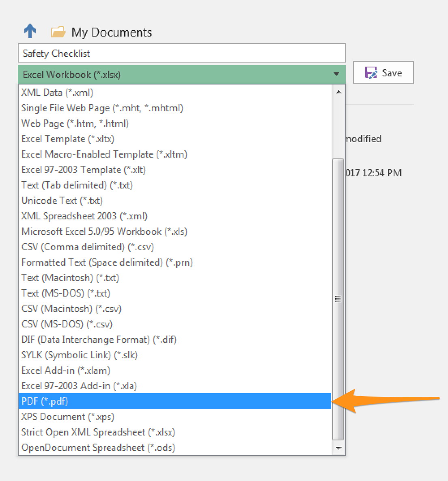Screen dimensions: 448x481
Task: Pick Strict Open XML Spreadsheet option
Action: (x=98, y=432)
